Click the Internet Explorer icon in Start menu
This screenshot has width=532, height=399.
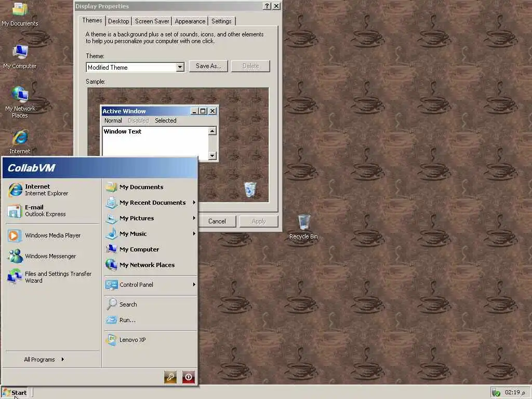15,190
